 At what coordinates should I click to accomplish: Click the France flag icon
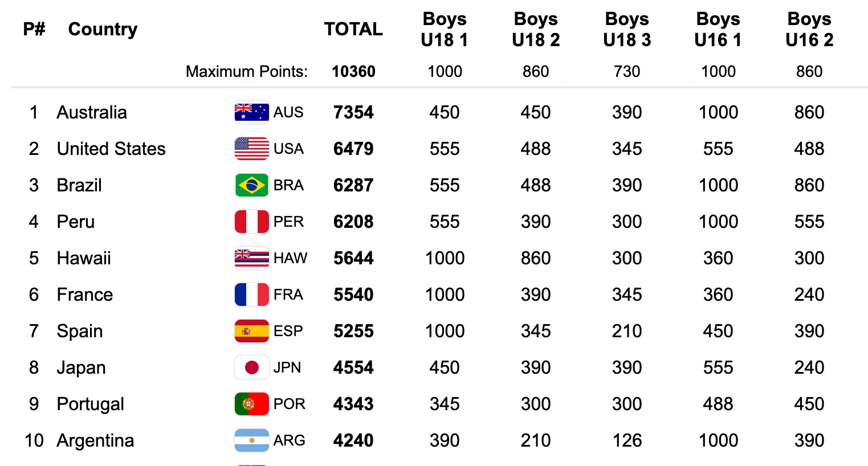coord(251,295)
